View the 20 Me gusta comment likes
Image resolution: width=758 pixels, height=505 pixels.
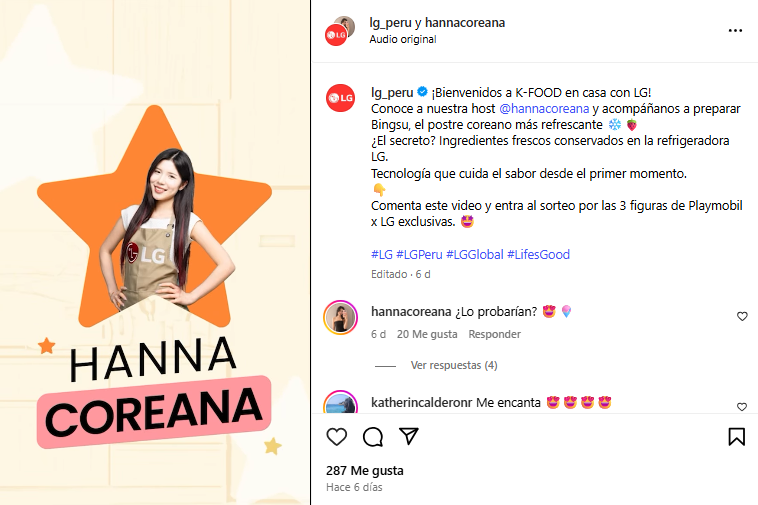427,334
